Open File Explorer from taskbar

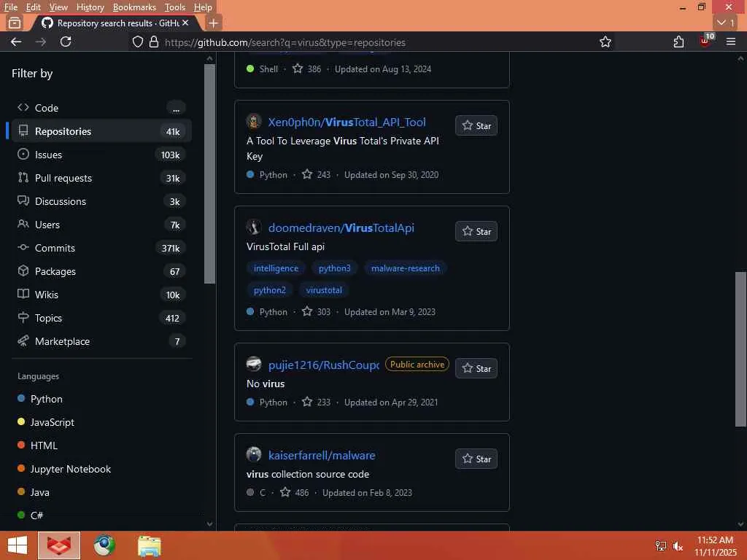pyautogui.click(x=150, y=545)
